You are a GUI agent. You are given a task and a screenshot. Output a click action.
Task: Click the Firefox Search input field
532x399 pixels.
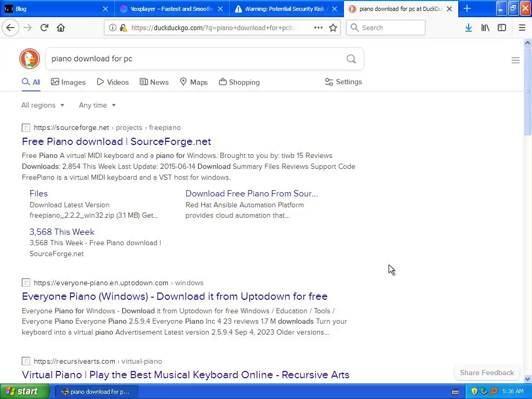tap(385, 28)
